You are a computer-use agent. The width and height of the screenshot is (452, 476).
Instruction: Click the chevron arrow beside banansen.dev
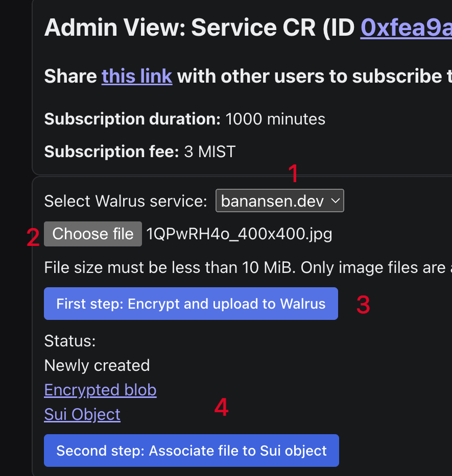tap(336, 201)
